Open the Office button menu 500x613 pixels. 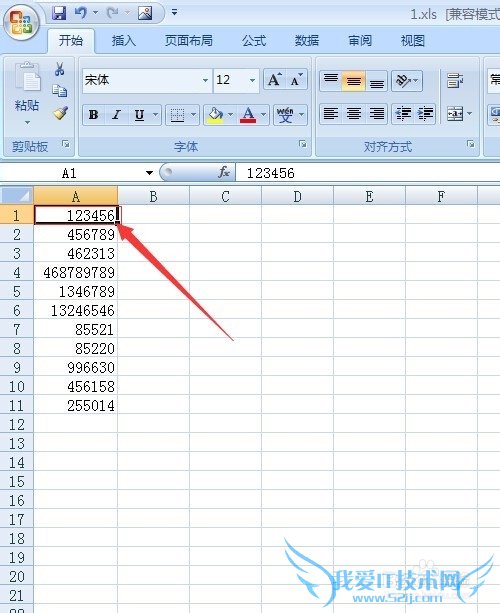coord(21,22)
